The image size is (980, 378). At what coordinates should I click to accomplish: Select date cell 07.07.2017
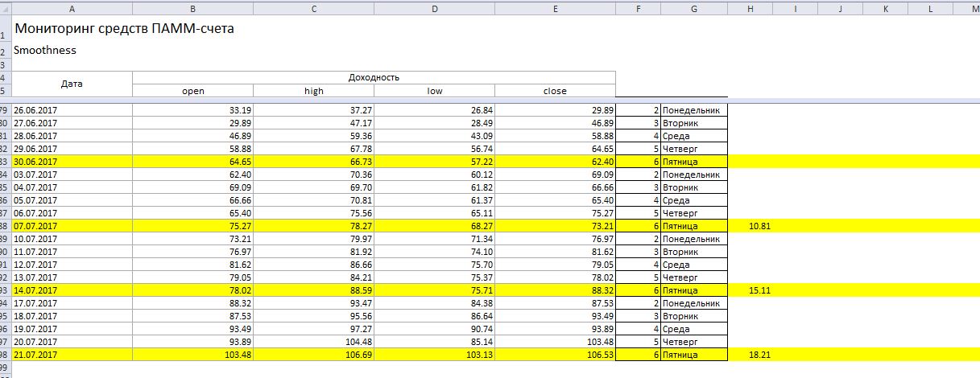[72, 226]
